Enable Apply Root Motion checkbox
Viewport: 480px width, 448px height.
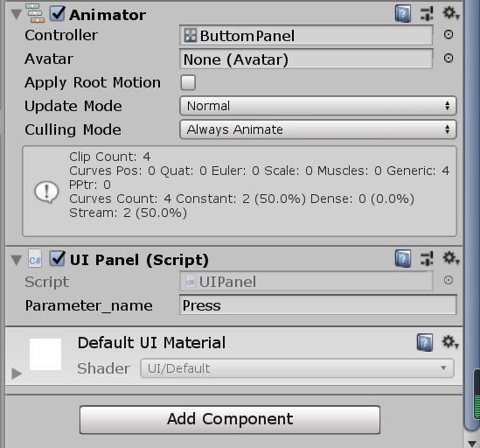188,82
